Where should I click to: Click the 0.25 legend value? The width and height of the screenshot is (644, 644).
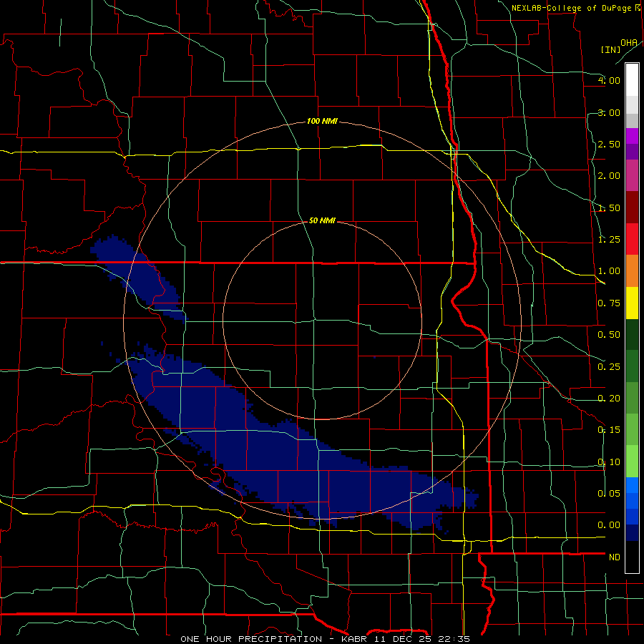pyautogui.click(x=609, y=367)
